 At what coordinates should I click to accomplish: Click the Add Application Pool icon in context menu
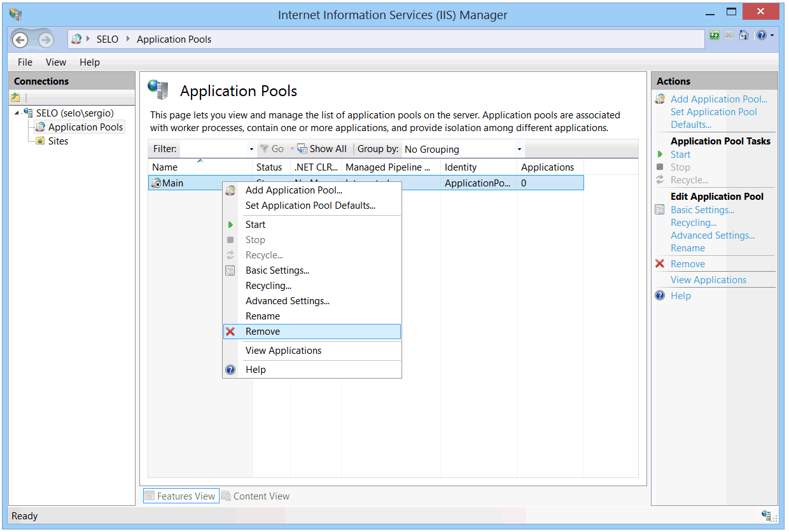pos(230,190)
